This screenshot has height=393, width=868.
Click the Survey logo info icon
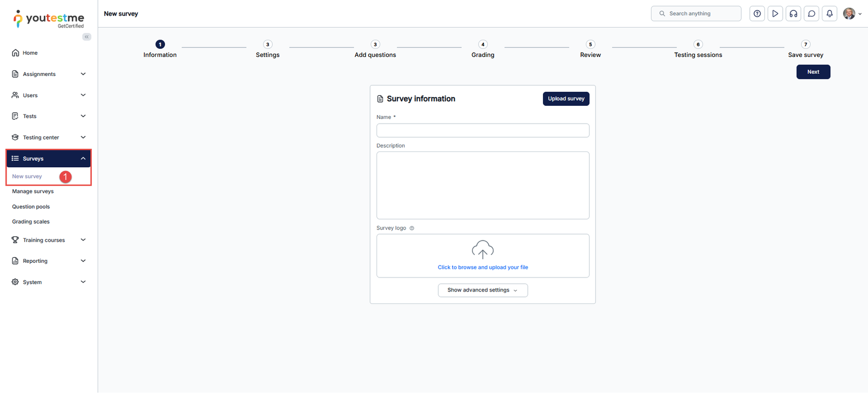(x=412, y=228)
